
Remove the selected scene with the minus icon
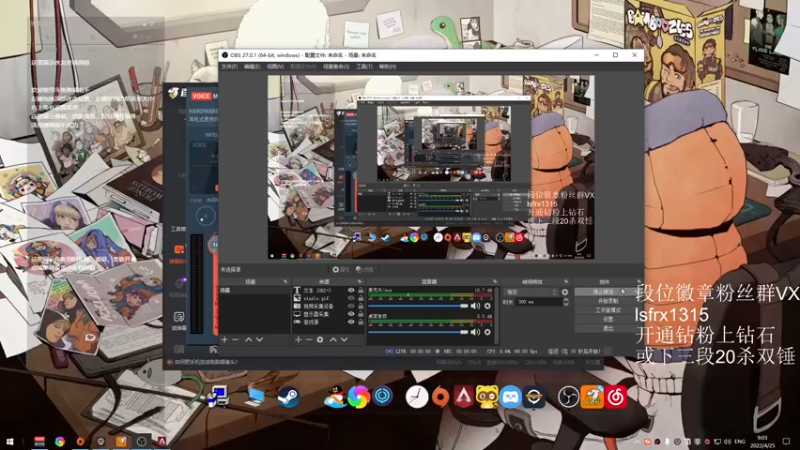(x=235, y=340)
